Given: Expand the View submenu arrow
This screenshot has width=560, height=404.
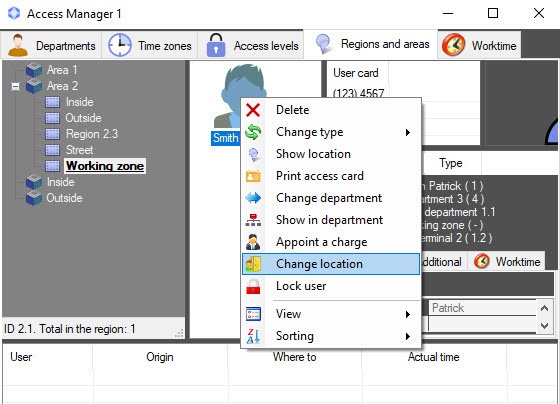Looking at the screenshot, I should 408,314.
